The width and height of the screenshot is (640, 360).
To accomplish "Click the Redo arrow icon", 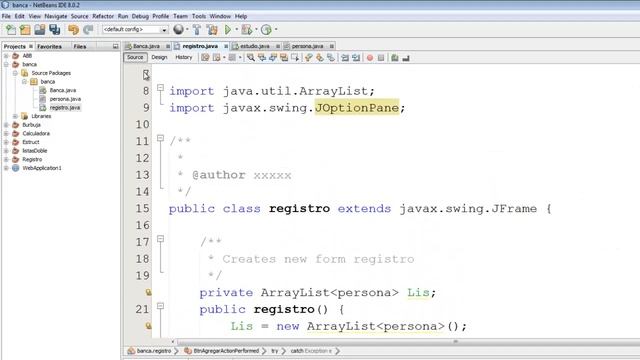I will point(88,29).
